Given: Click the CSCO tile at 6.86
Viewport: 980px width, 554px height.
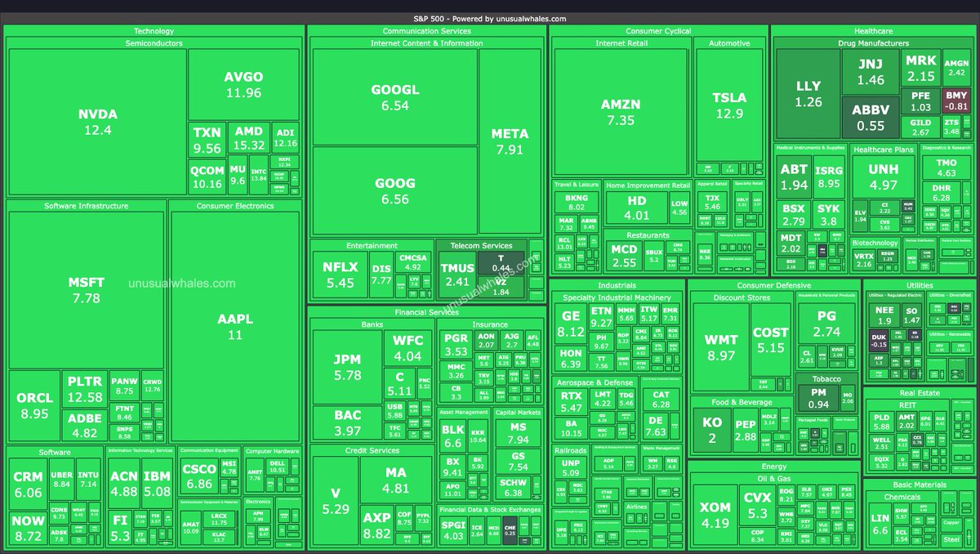Looking at the screenshot, I should coord(198,477).
